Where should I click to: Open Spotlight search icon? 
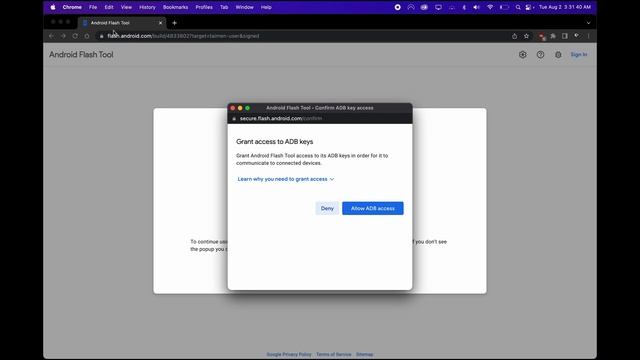(x=518, y=7)
